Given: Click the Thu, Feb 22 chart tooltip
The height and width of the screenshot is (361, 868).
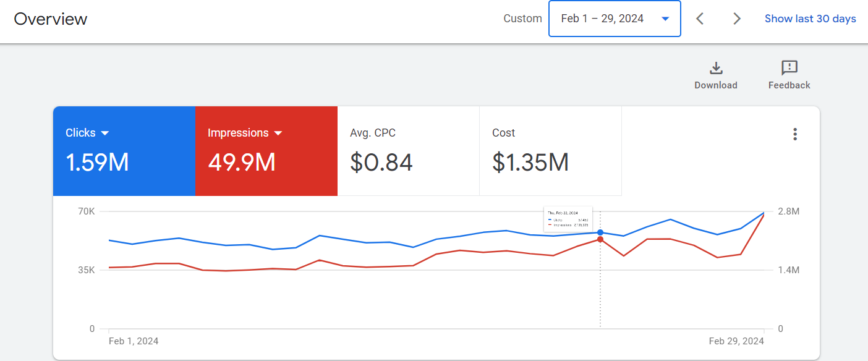Looking at the screenshot, I should (568, 219).
